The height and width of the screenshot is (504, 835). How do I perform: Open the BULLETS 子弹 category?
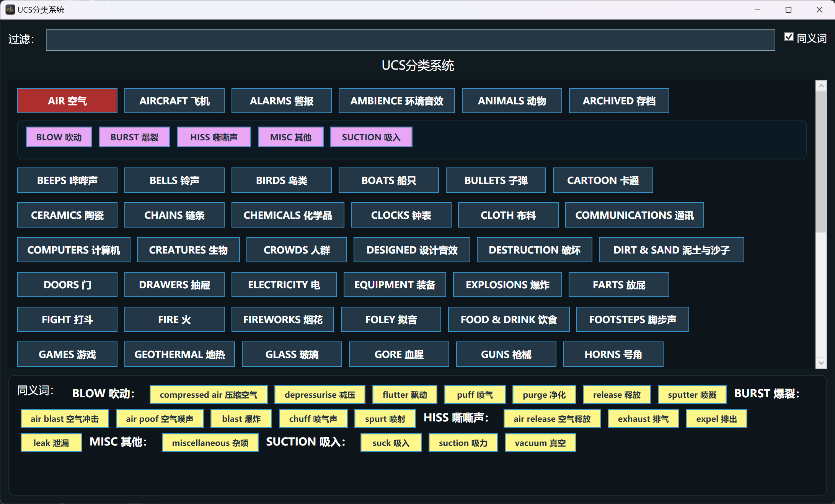click(496, 180)
